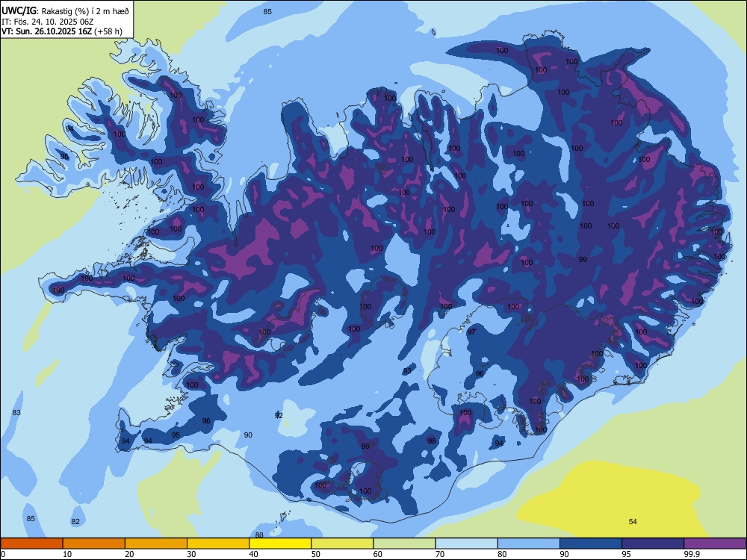The image size is (747, 560).
Task: Click the 90–95 medium blue legend swatch
Action: (x=591, y=544)
